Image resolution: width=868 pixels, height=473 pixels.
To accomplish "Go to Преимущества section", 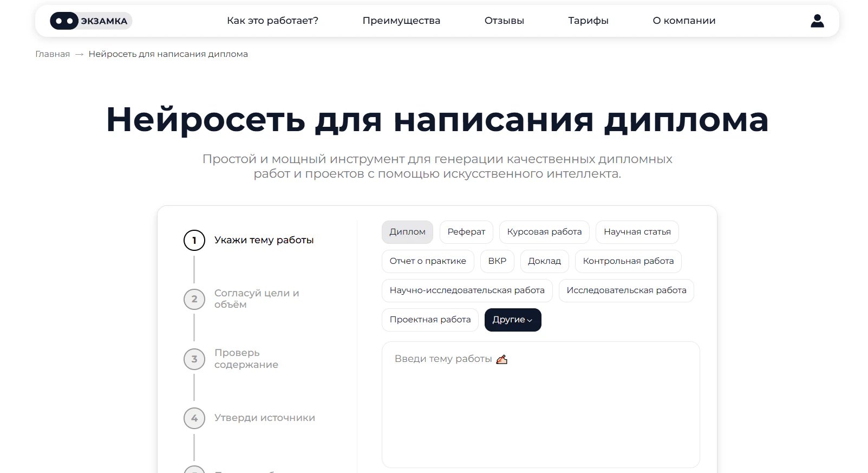I will point(401,21).
